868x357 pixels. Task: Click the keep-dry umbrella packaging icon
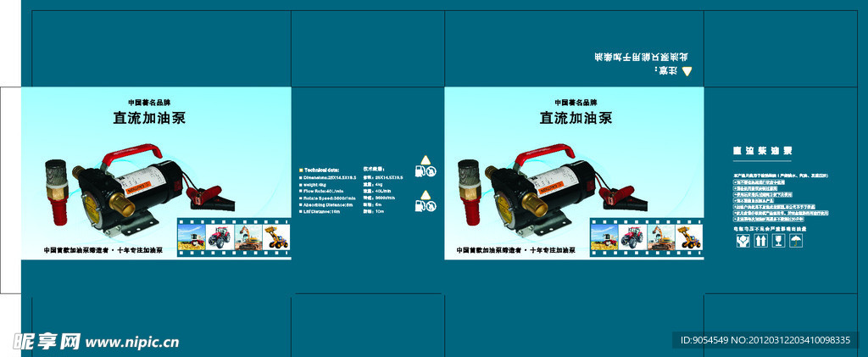tap(796, 243)
